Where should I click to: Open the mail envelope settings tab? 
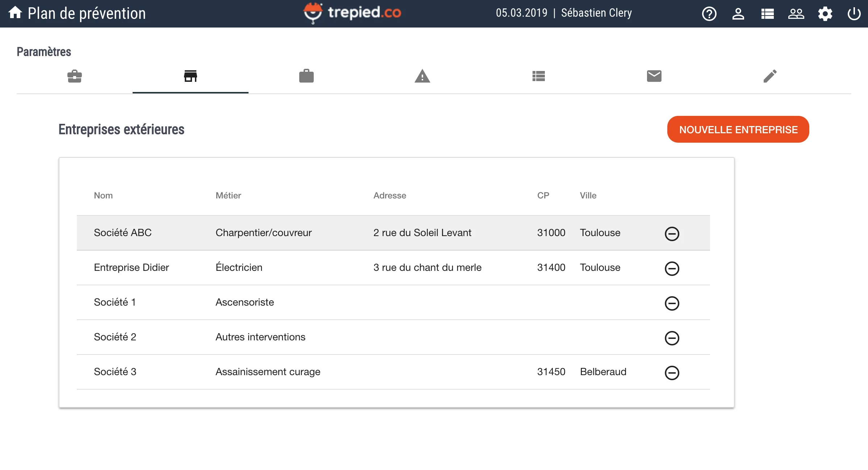[x=654, y=76]
